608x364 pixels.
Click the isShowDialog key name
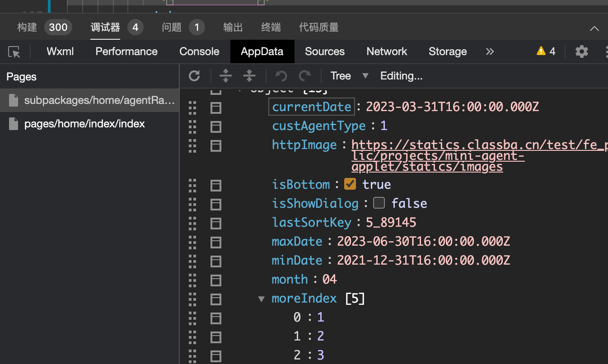coord(315,204)
